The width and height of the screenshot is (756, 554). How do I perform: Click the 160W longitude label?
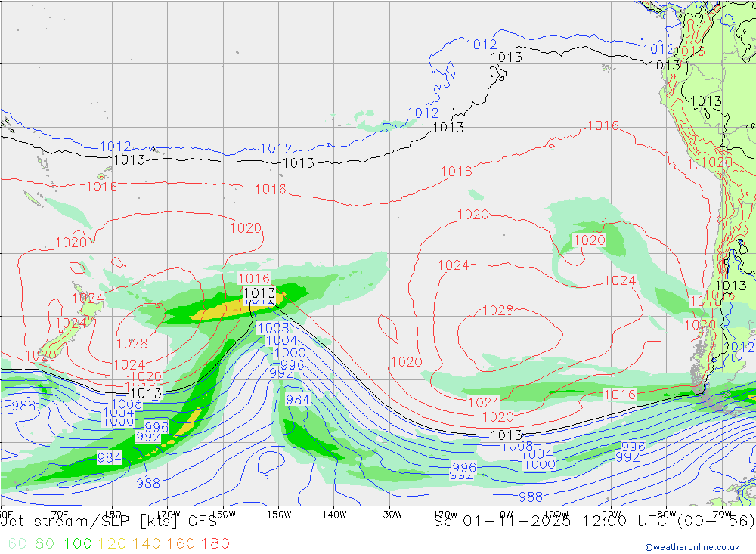tap(223, 515)
